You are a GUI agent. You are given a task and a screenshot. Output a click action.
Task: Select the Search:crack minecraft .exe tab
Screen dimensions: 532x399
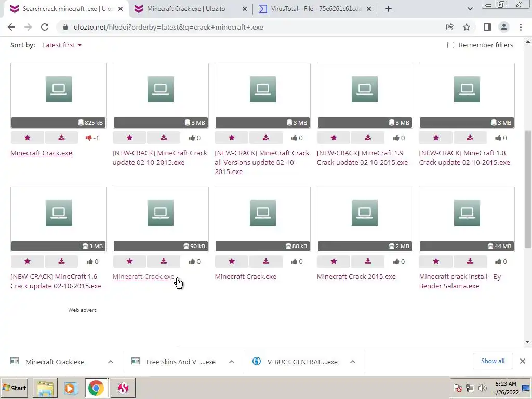point(66,9)
